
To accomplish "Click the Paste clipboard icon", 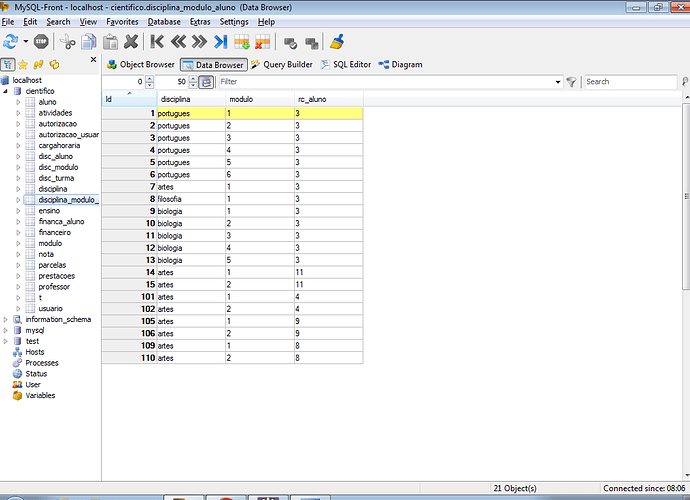I will (x=110, y=42).
